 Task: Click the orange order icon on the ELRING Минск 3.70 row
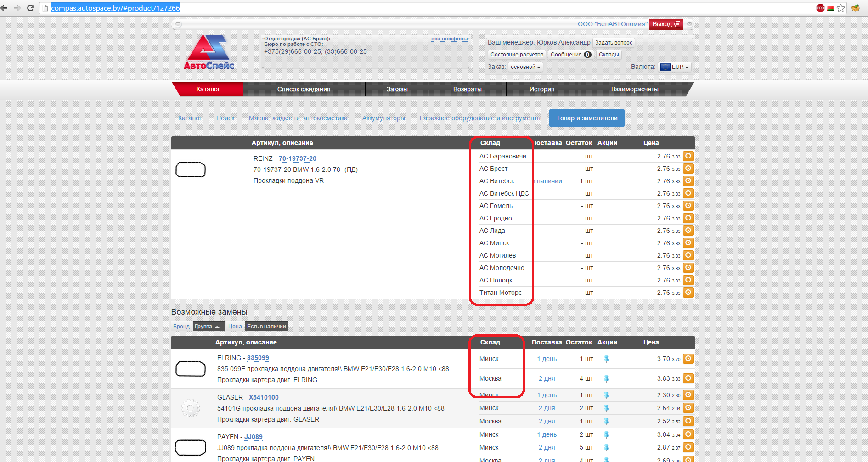pos(688,359)
